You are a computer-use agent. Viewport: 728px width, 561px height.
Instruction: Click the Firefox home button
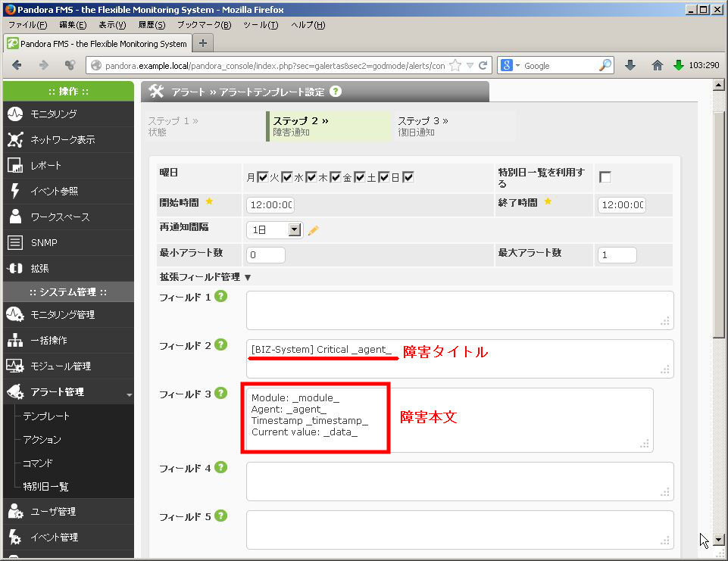657,65
